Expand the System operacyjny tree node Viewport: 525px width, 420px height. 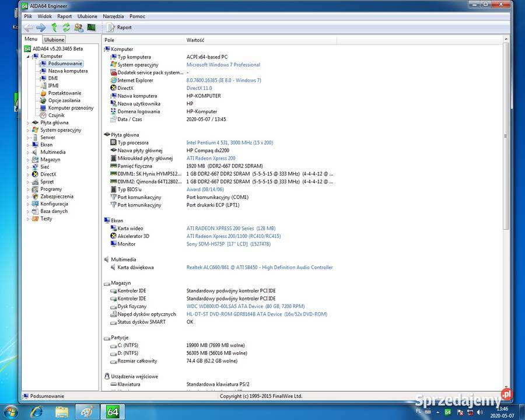(28, 130)
